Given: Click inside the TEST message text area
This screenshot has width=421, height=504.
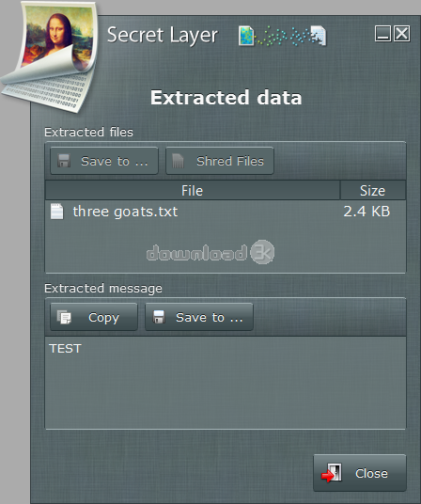Looking at the screenshot, I should 226,383.
